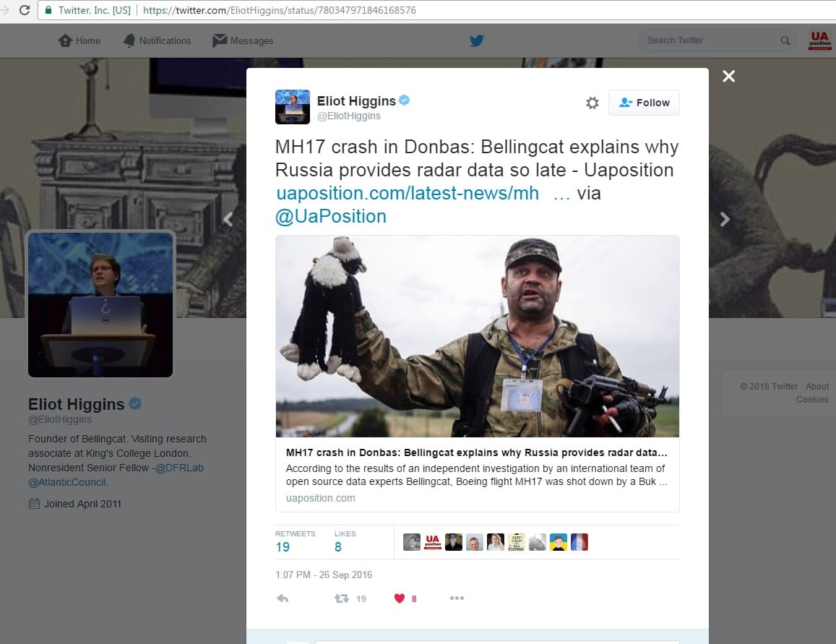Close the tweet overlay with X
This screenshot has height=644, width=836.
click(728, 76)
